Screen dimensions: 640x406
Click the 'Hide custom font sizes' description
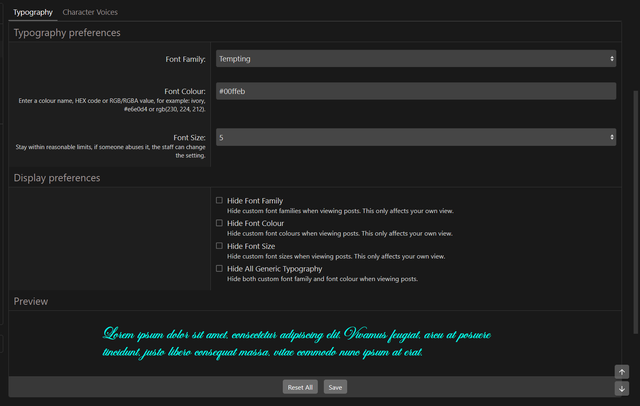click(336, 257)
